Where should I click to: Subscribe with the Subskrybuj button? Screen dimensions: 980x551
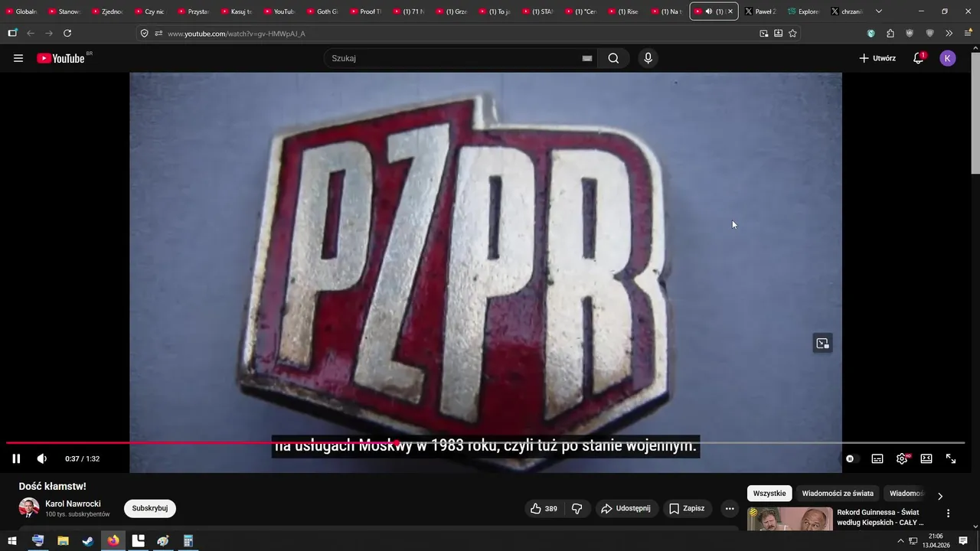(150, 508)
